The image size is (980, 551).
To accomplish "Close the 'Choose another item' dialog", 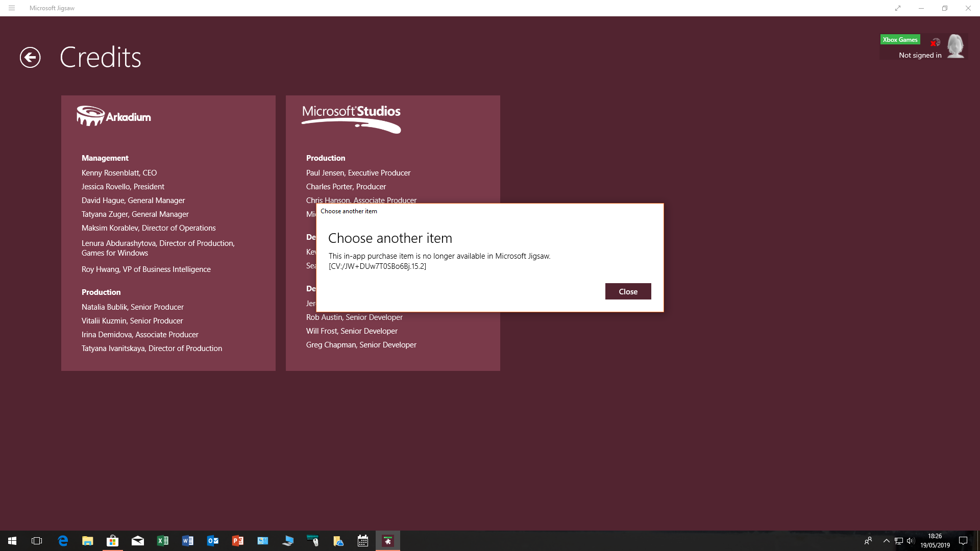I will [628, 291].
